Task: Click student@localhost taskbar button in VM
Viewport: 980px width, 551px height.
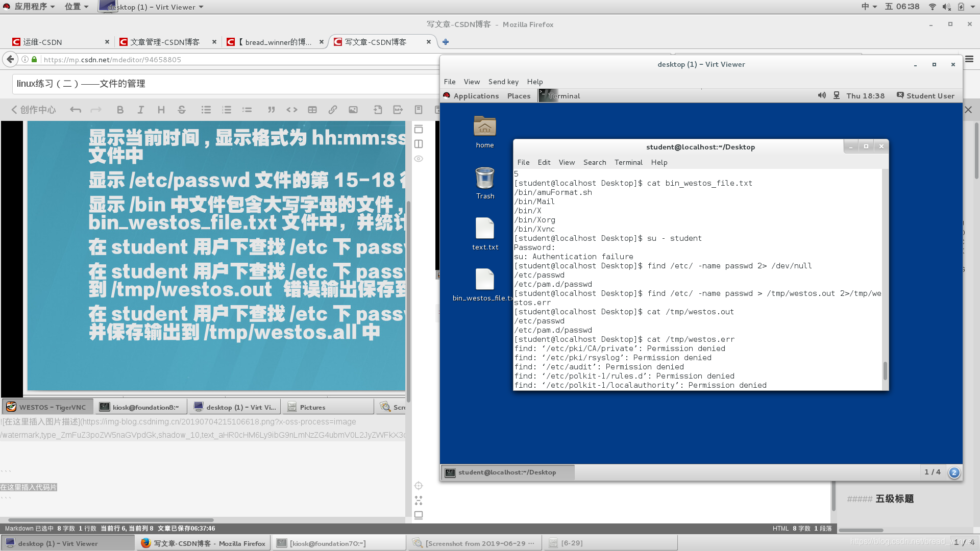Action: 508,472
